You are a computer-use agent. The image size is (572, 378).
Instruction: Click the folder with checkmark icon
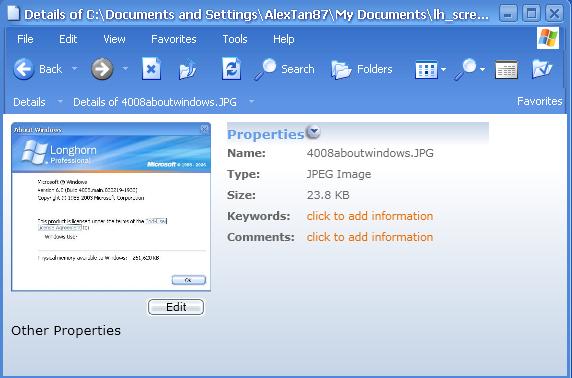[542, 69]
